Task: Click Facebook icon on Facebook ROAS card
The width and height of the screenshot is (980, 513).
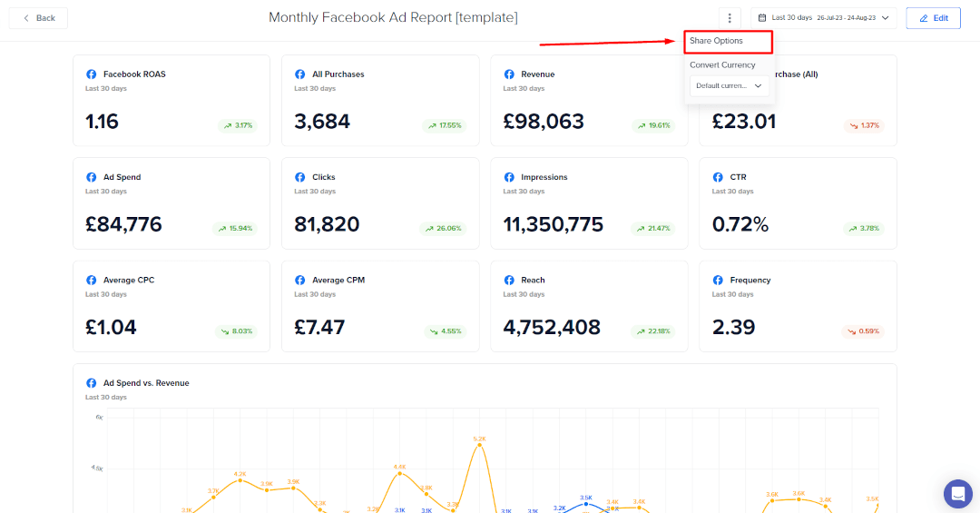Action: (92, 74)
